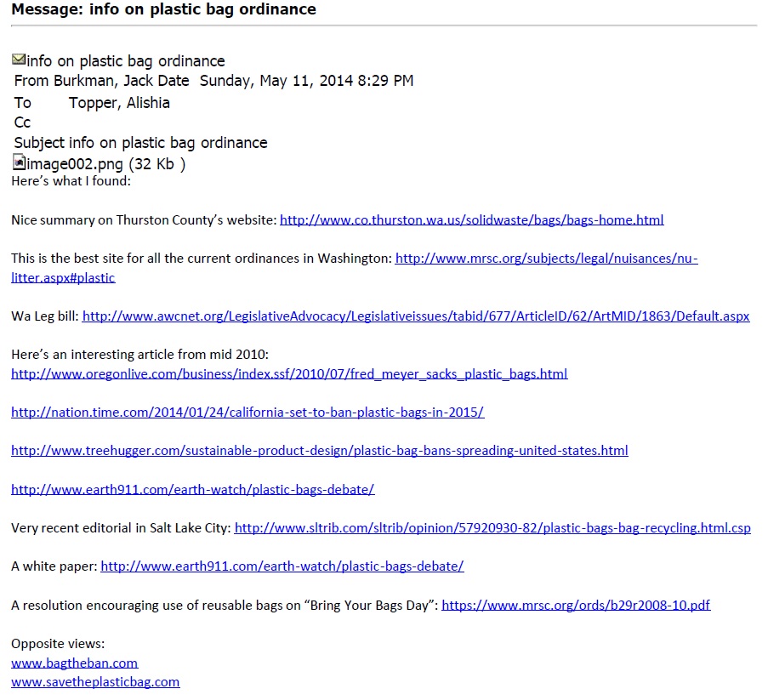768x700 pixels.
Task: Open the www.bagtheban.com link
Action: pos(75,663)
